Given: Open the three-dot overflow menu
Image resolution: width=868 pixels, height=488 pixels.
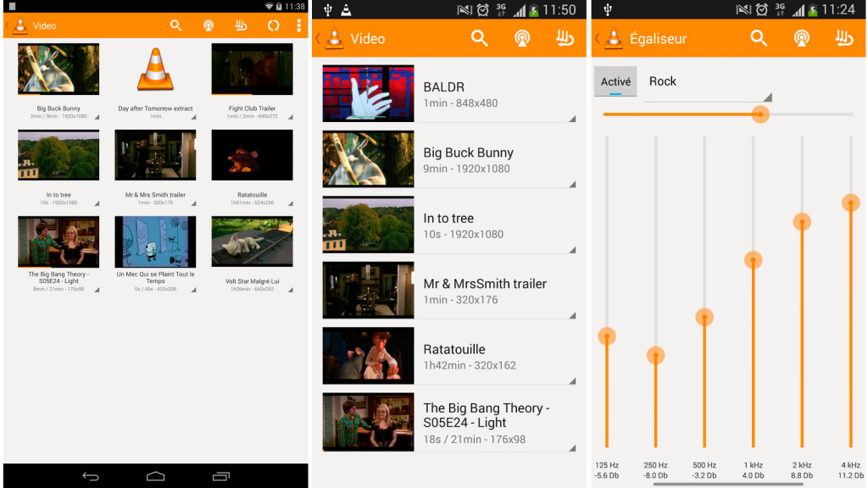Looking at the screenshot, I should click(299, 25).
